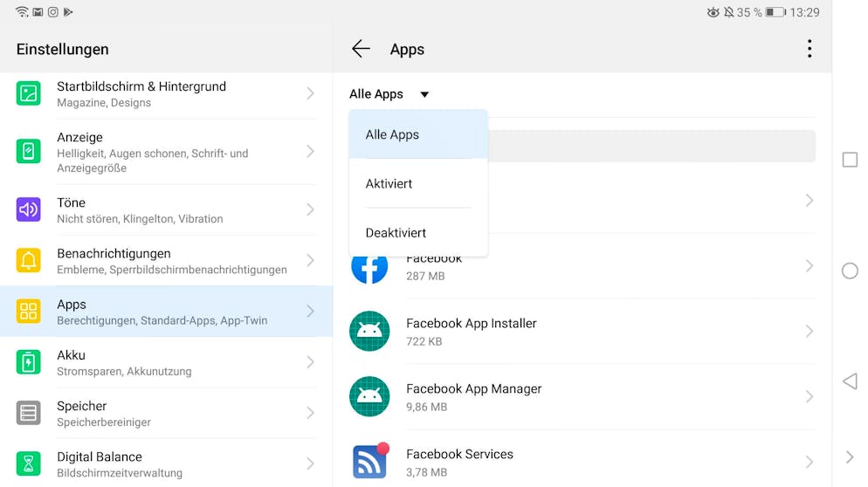Tap the 9,86 MB size text
868x487 pixels.
(x=426, y=407)
